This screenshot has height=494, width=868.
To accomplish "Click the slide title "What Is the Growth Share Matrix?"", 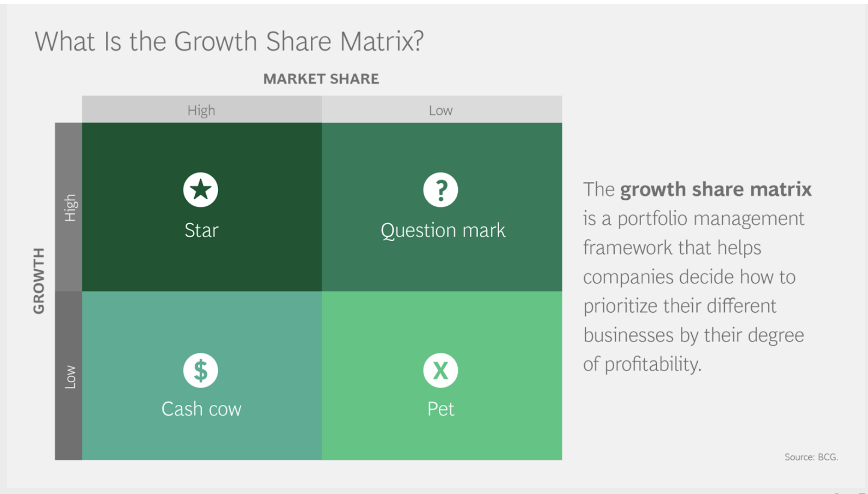I will tap(229, 42).
